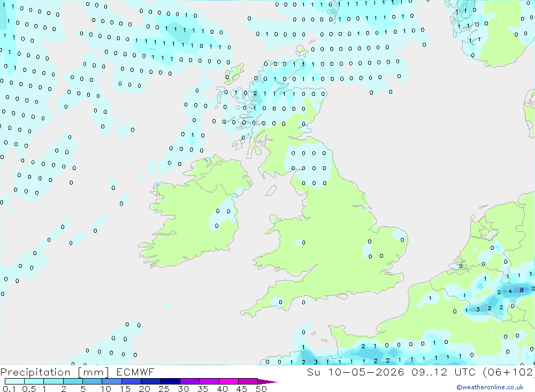Viewport: 535px width, 392px height.
Task: Click the 30–35 mm purple legend swatch
Action: coord(190,381)
